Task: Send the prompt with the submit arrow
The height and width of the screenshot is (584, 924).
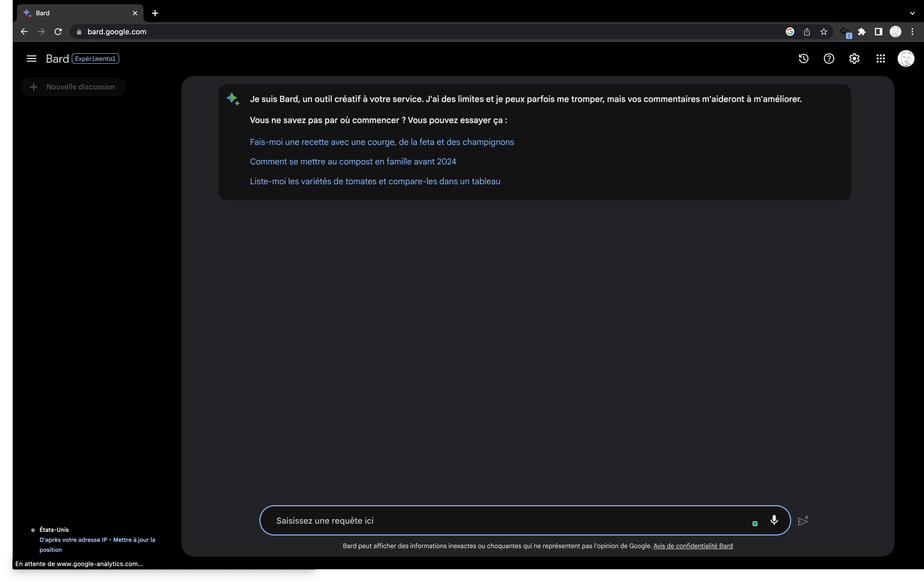Action: pyautogui.click(x=803, y=521)
